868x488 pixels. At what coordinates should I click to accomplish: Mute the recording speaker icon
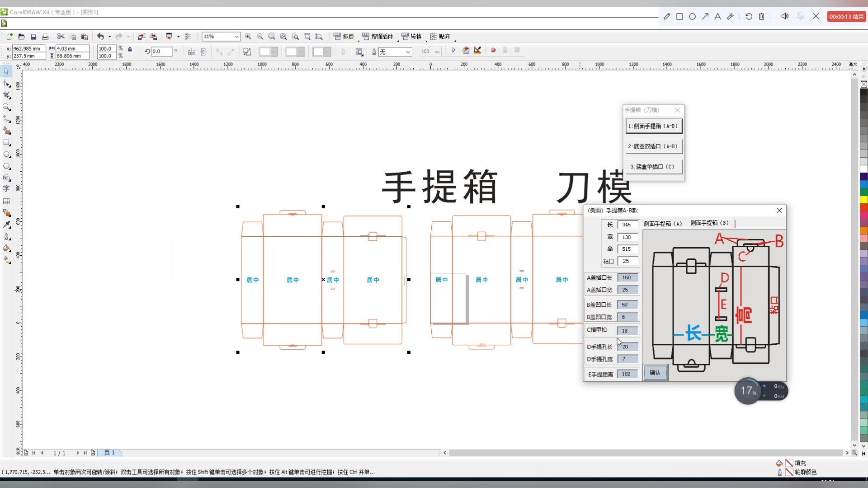(785, 16)
